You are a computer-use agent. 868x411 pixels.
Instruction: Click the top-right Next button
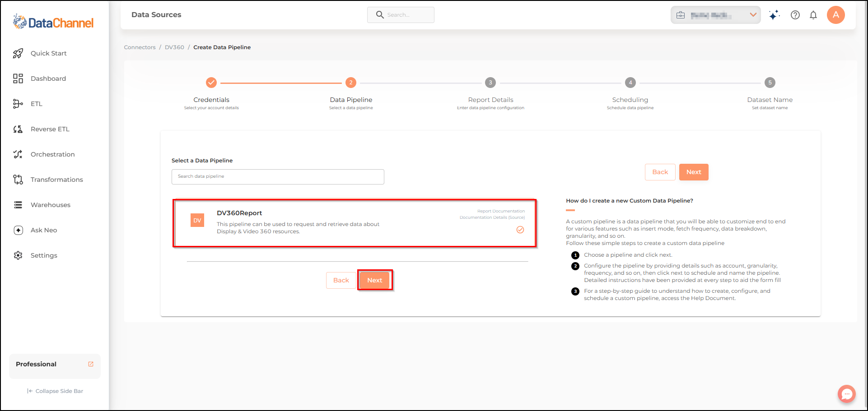coord(694,172)
